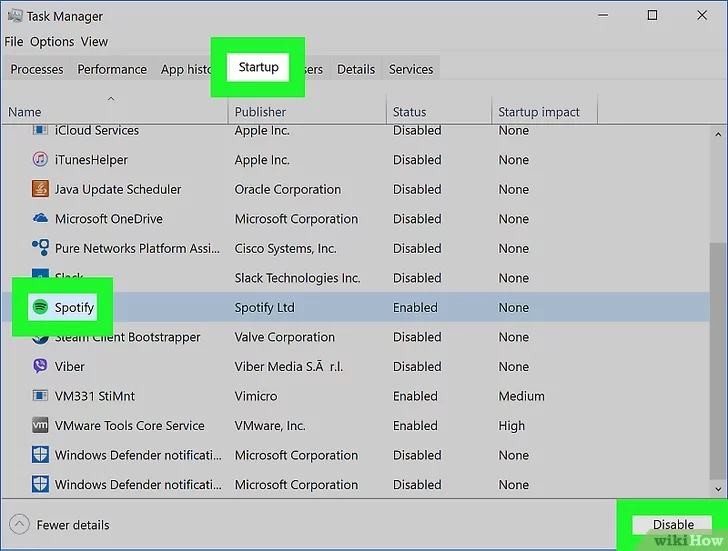Select the Startup tab
Viewport: 728px width, 551px height.
coord(258,67)
